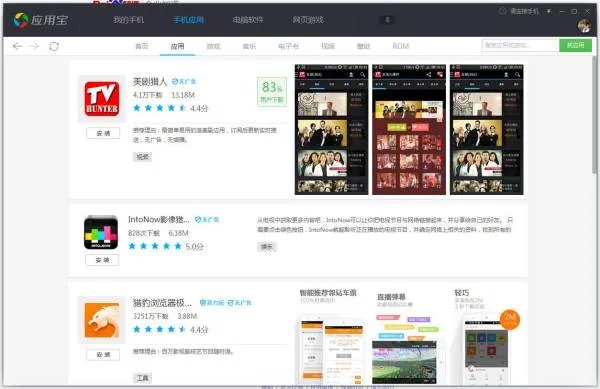600x389 pixels.
Task: View 智能推荐邻站车票 browser screenshot
Action: [x=331, y=336]
